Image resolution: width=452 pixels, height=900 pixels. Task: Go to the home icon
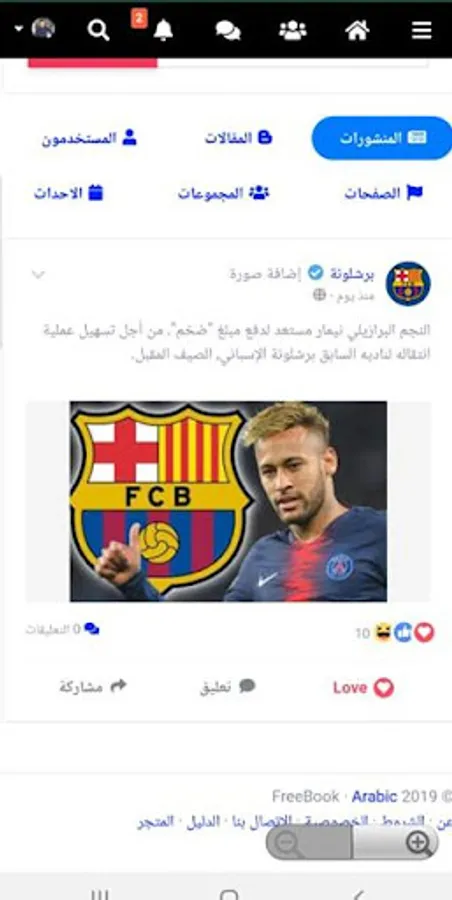click(357, 30)
